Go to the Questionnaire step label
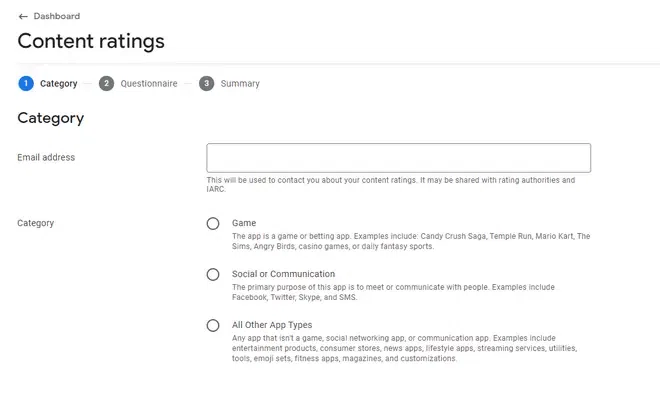This screenshot has height=400, width=660. 149,84
